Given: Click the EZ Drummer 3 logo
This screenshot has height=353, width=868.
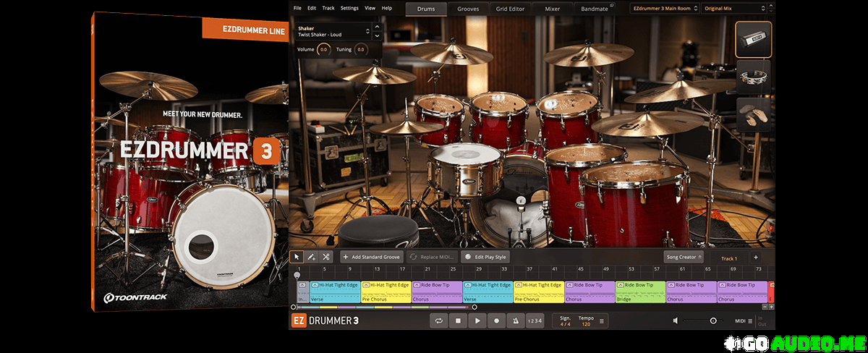Looking at the screenshot, I should 324,320.
